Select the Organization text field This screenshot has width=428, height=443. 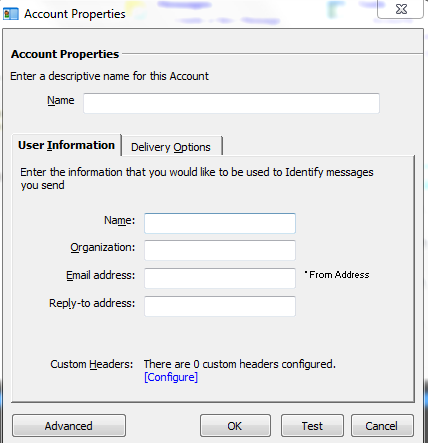click(x=220, y=250)
